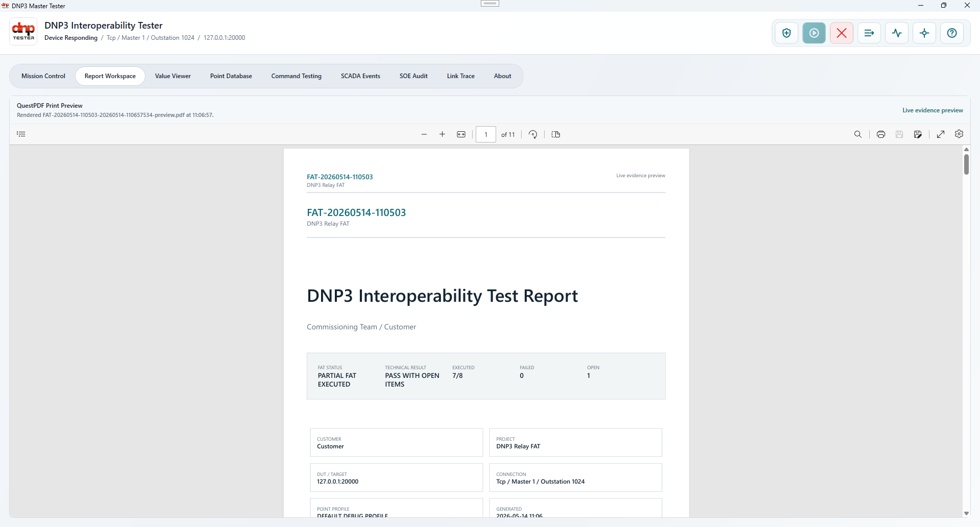This screenshot has height=527, width=980.
Task: Switch to the SOE Audit tab
Action: tap(413, 76)
